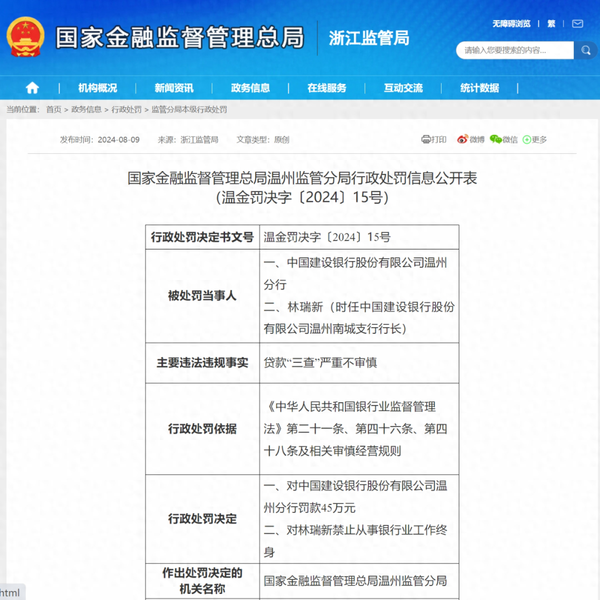The width and height of the screenshot is (600, 600).
Task: Click the print icon 打印
Action: click(434, 139)
